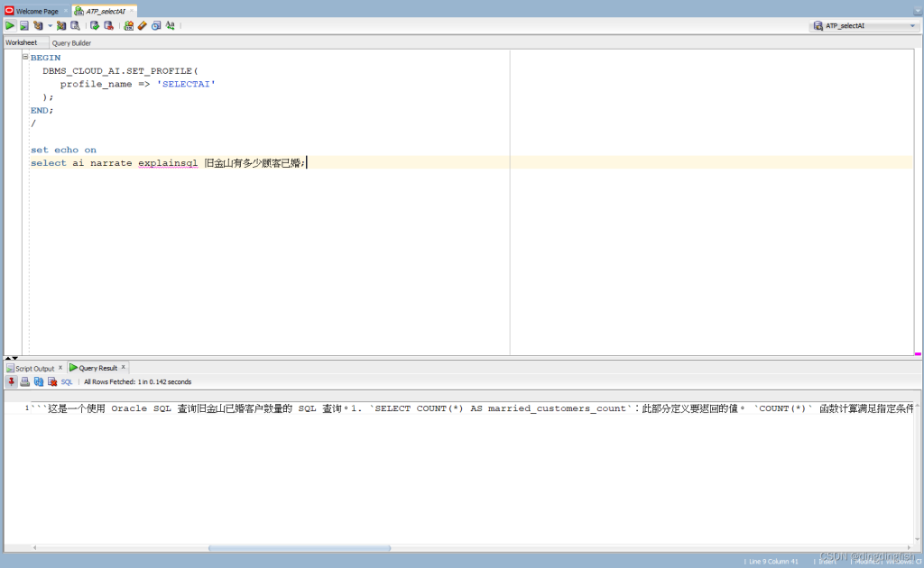Screen dimensions: 924x568
Task: Click the DBMS_CLOUD_AI.SET_PROFILE( line
Action: click(120, 70)
